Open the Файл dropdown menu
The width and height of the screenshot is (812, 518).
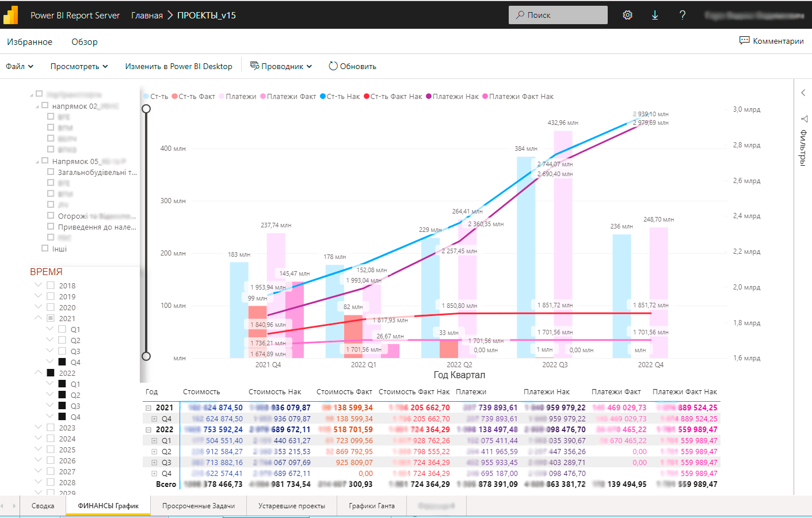pyautogui.click(x=20, y=66)
